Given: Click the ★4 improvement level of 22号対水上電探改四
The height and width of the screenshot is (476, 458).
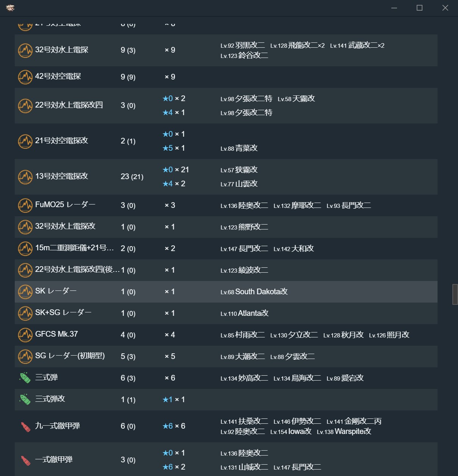Looking at the screenshot, I should click(167, 112).
